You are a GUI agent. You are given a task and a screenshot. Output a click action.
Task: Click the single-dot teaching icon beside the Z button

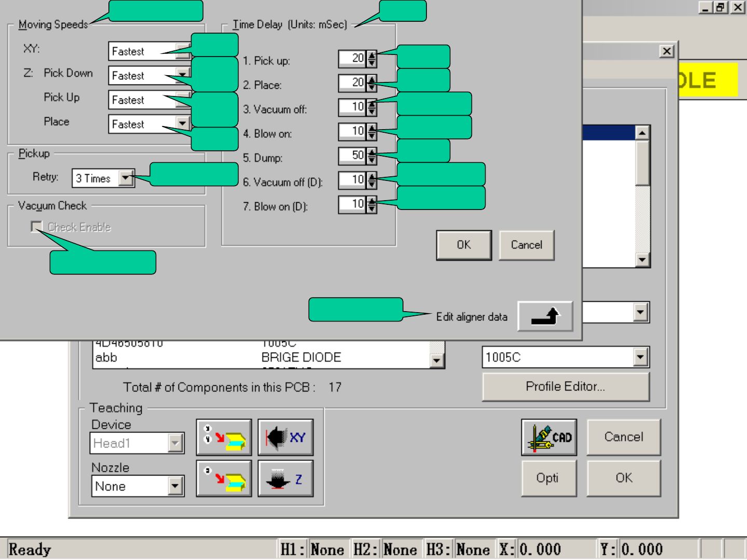(x=224, y=479)
